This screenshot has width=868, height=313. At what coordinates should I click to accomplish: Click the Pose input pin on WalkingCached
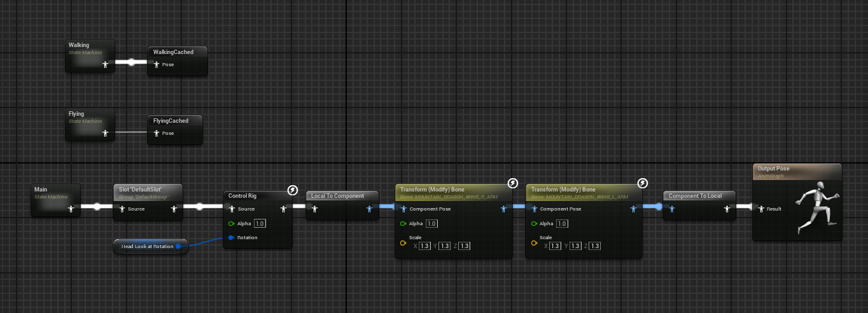point(157,64)
